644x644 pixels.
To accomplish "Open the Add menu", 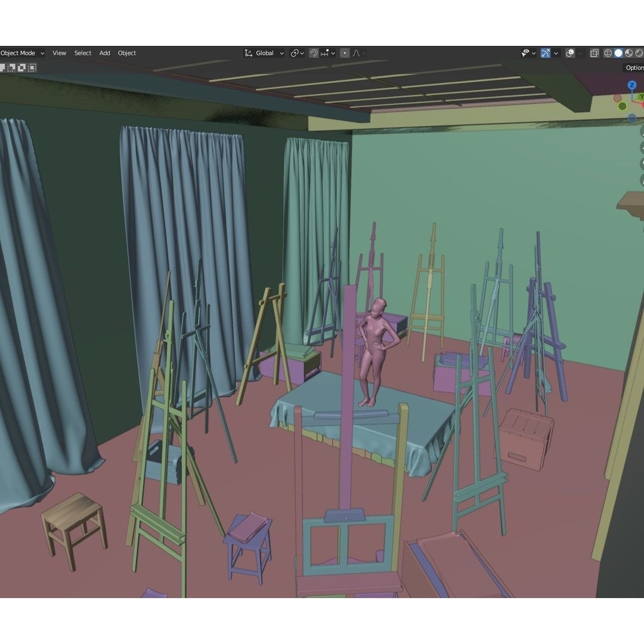I will click(x=104, y=52).
